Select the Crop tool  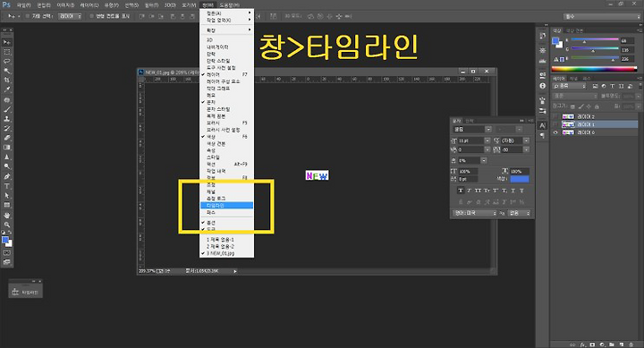7,81
